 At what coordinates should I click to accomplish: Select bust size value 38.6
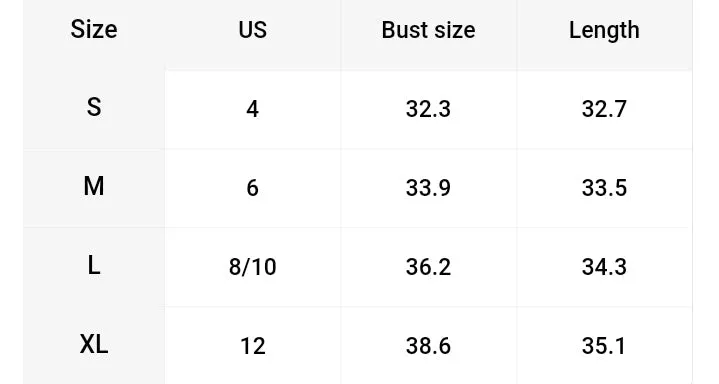click(428, 346)
